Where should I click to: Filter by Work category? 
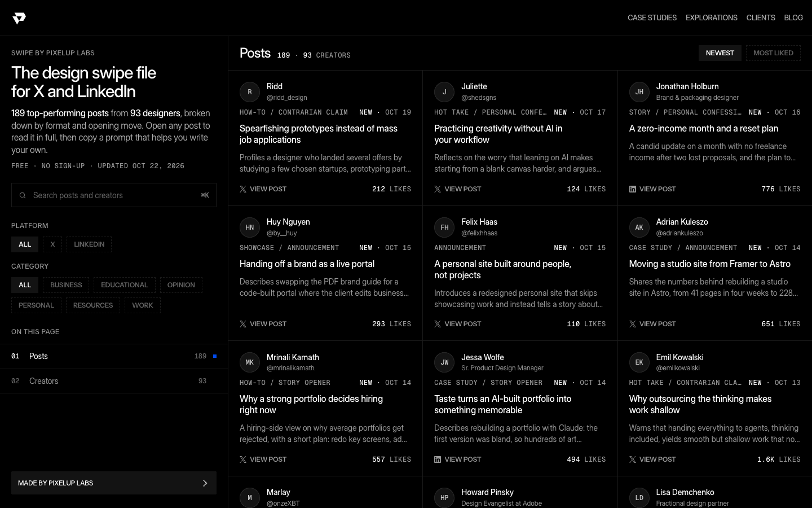143,305
